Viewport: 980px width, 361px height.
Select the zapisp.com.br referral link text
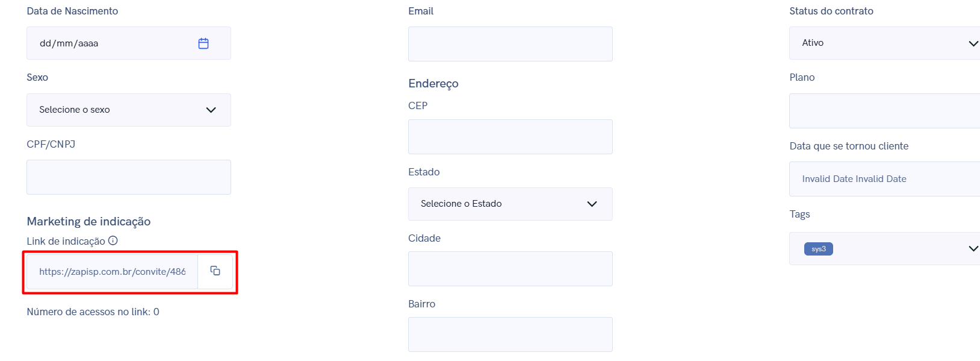click(113, 272)
